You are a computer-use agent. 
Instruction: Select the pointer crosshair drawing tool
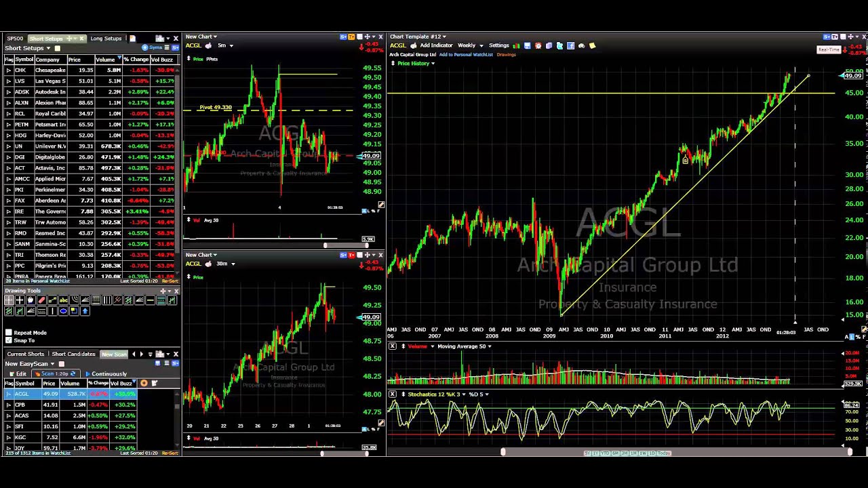(9, 300)
